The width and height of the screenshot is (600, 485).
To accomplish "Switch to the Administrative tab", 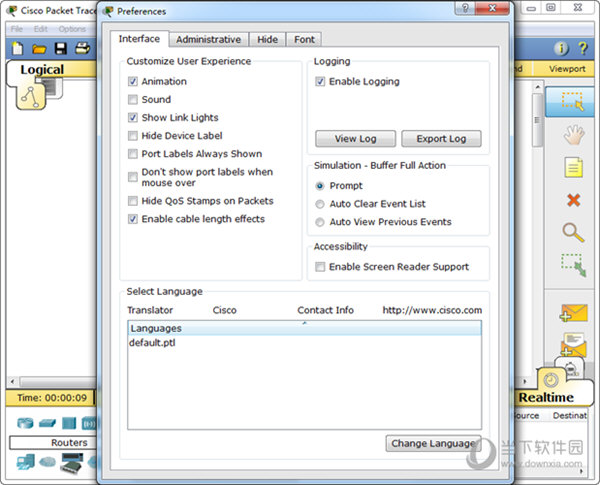I will [209, 39].
